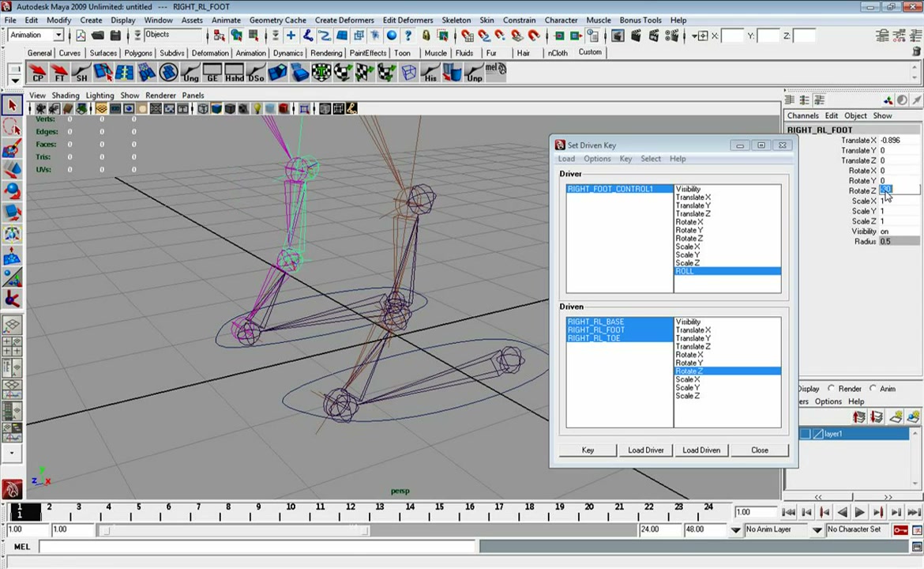Expand shelf options arrow at left of shelf
Screen dimensions: 924x569
click(x=15, y=81)
